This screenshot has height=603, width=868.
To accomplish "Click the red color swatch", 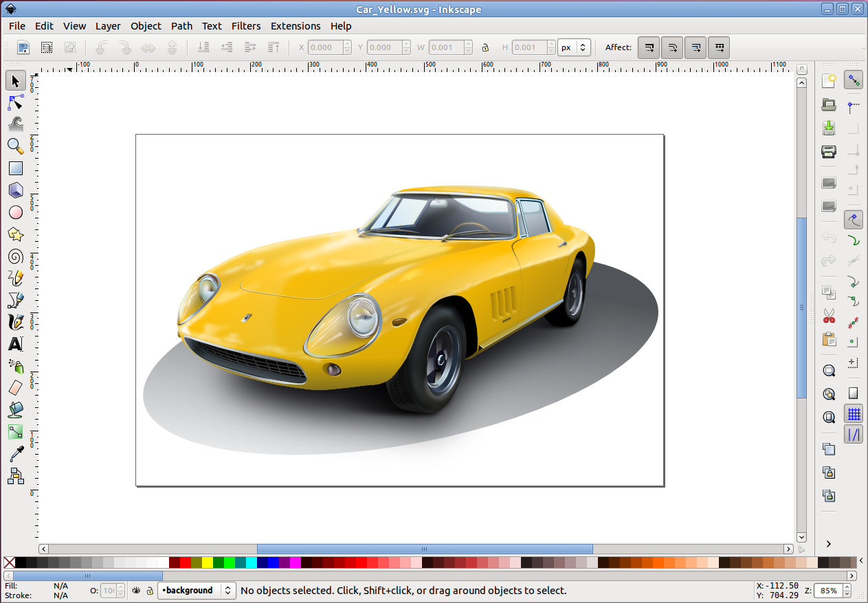I will [x=185, y=562].
